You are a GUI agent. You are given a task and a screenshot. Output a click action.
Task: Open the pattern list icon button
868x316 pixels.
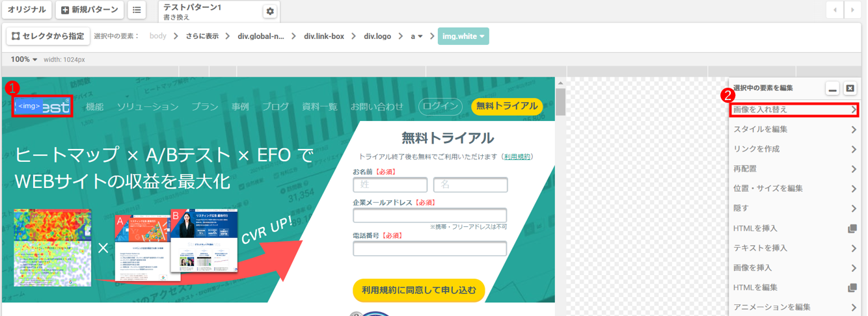pyautogui.click(x=137, y=10)
